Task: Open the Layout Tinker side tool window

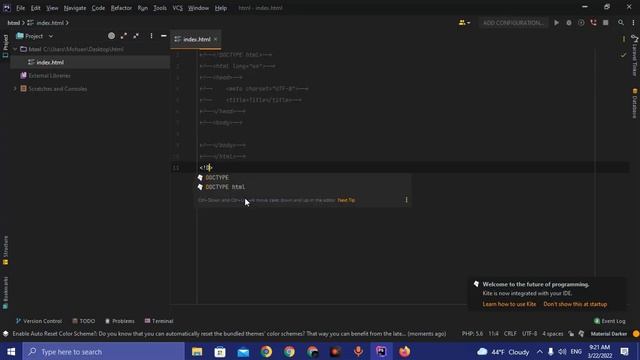Action: 634,56
